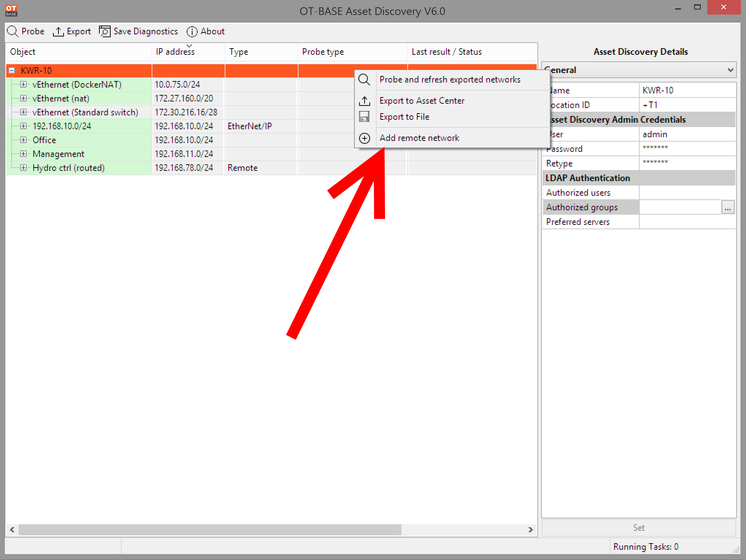Collapse the KWR-10 root node
The image size is (746, 560).
point(12,70)
